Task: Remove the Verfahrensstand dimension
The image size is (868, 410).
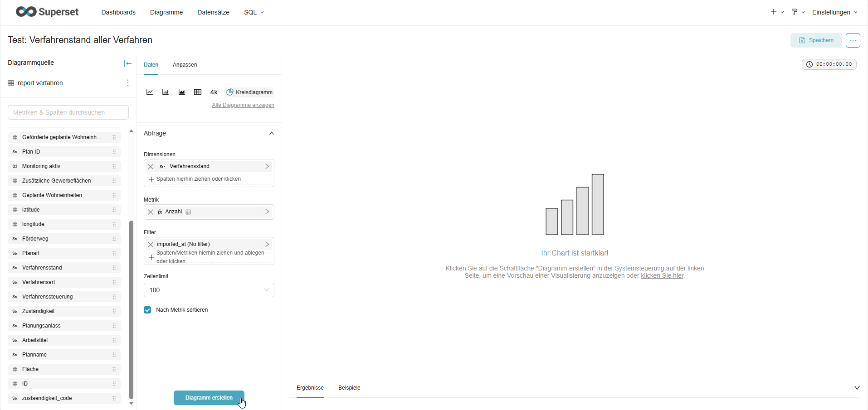Action: pos(151,167)
